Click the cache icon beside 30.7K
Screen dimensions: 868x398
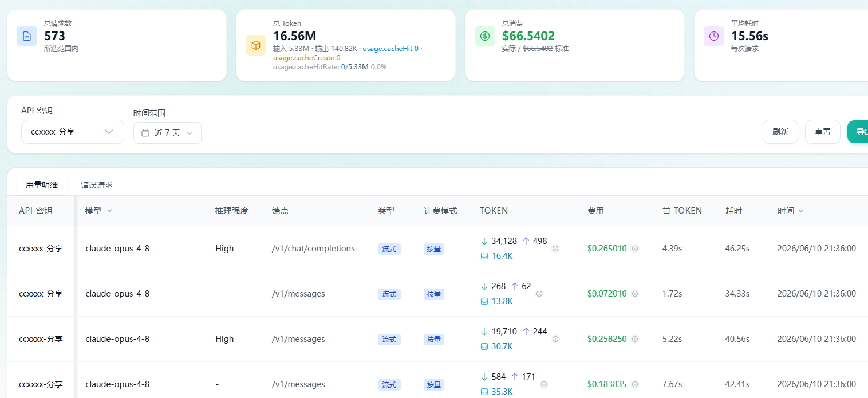click(484, 346)
